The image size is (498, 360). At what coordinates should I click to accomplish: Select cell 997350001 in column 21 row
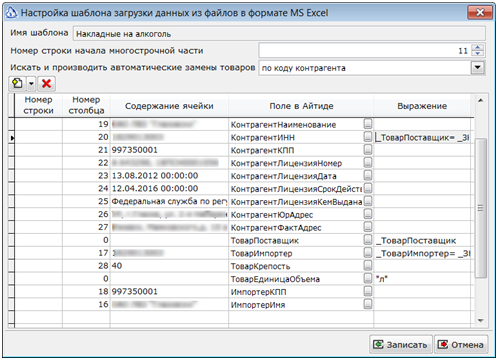click(169, 150)
